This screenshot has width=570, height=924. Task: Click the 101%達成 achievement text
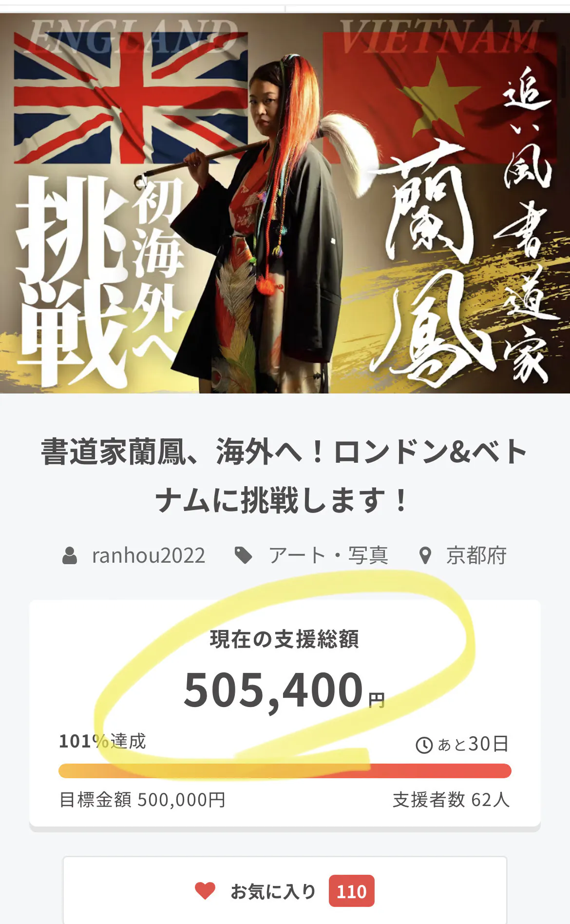102,741
